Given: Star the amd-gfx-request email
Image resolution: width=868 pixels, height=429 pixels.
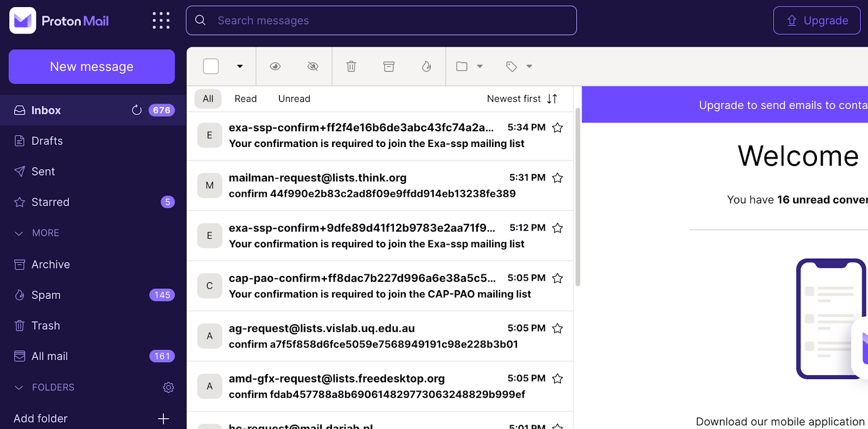Looking at the screenshot, I should (x=557, y=379).
